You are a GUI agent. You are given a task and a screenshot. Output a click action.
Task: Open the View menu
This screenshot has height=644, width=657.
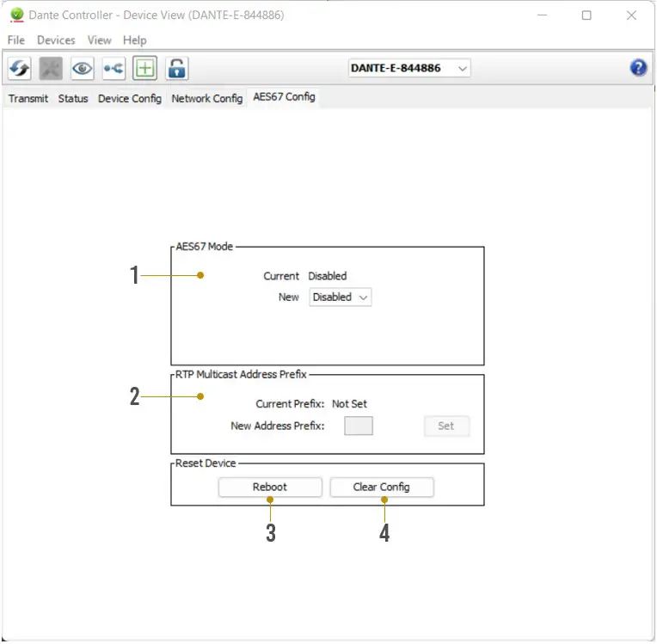pyautogui.click(x=99, y=40)
